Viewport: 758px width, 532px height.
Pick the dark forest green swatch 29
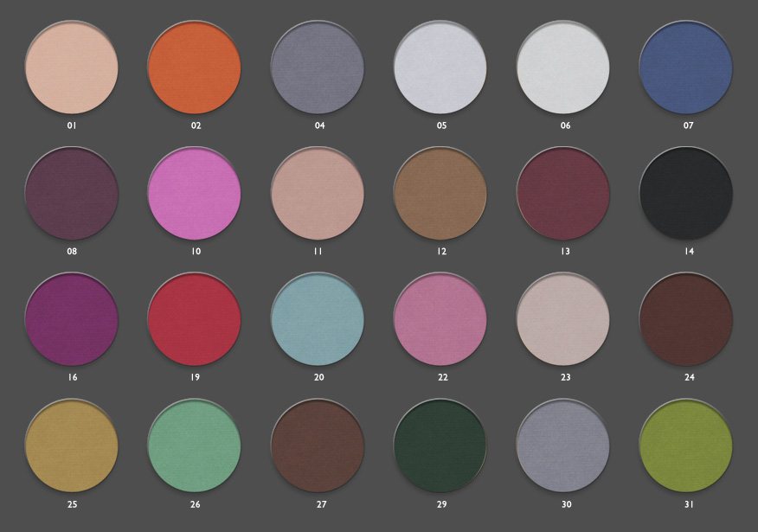point(440,446)
